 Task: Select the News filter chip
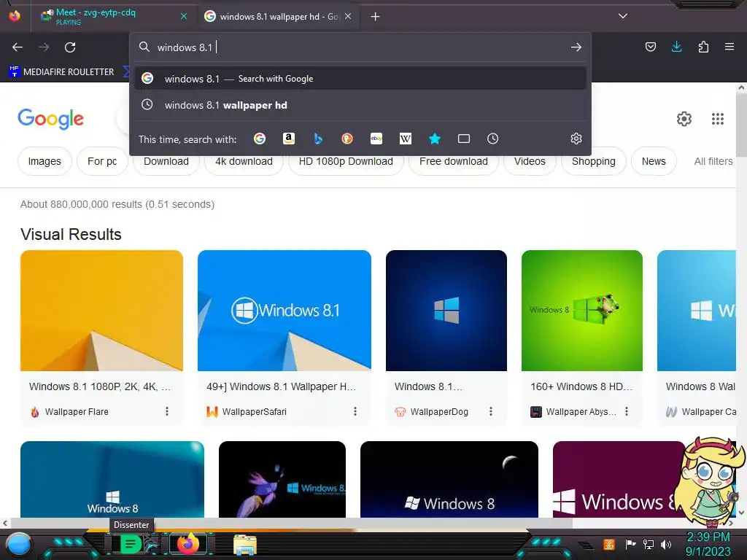pos(654,161)
